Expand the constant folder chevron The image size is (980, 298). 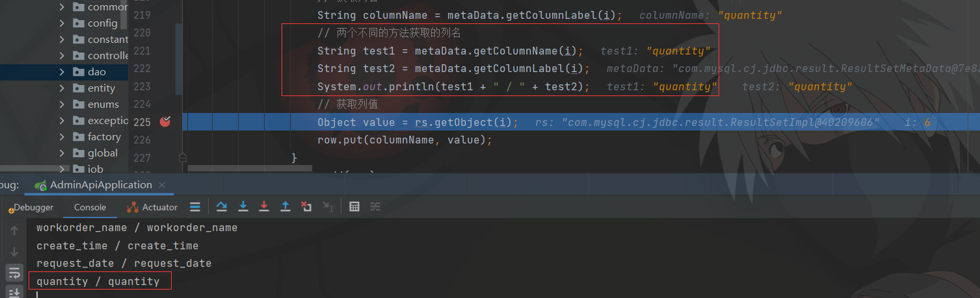pyautogui.click(x=62, y=40)
